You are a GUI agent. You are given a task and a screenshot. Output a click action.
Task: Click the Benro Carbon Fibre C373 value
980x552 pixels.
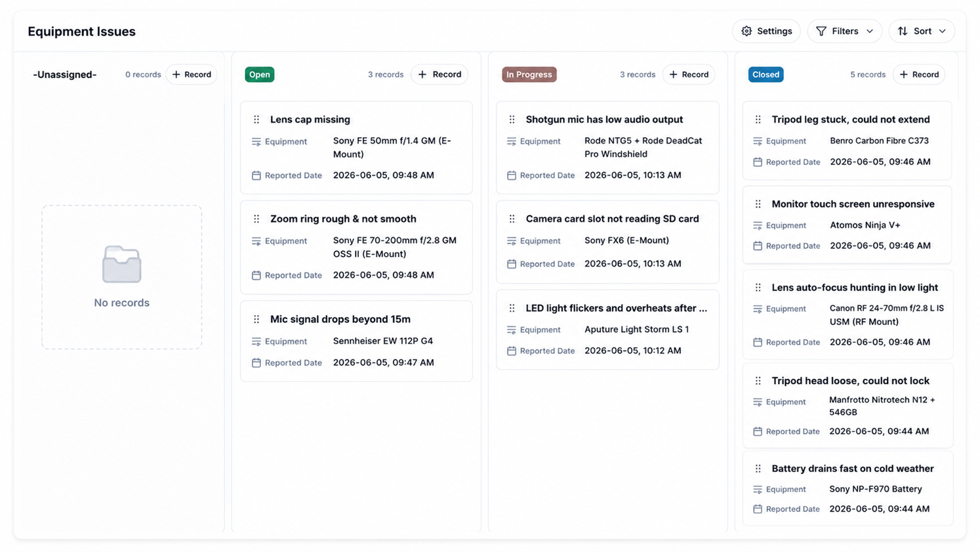[x=880, y=141]
